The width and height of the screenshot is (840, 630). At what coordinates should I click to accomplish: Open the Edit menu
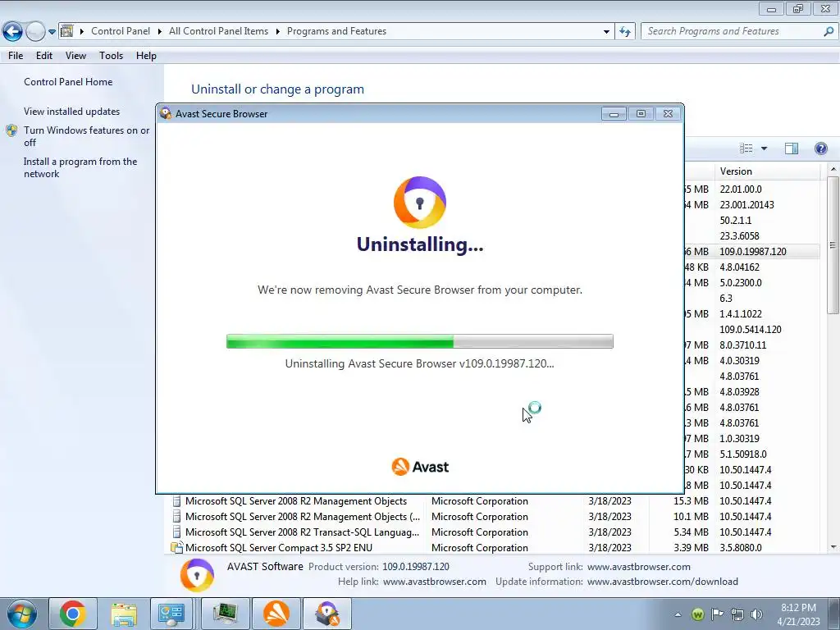point(44,56)
